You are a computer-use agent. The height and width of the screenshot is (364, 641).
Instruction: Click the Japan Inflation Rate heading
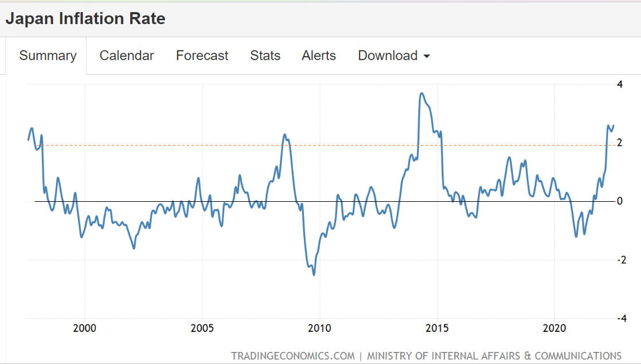click(85, 18)
